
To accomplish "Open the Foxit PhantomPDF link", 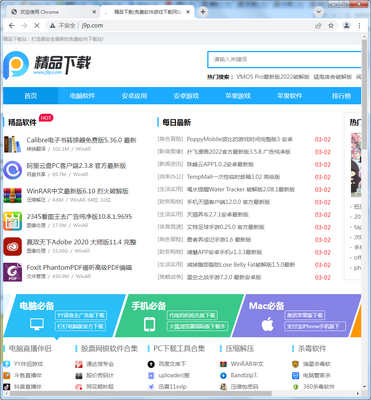I will pos(79,268).
